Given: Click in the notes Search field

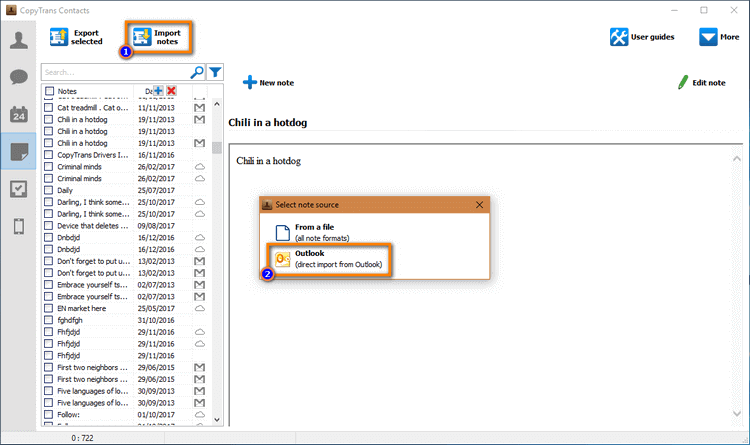Looking at the screenshot, I should pos(116,72).
